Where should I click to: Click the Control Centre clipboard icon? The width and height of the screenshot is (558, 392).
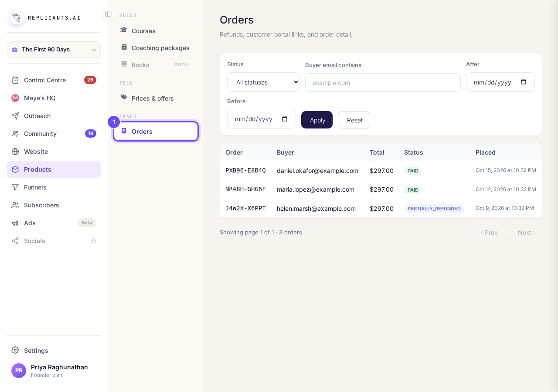click(x=15, y=80)
